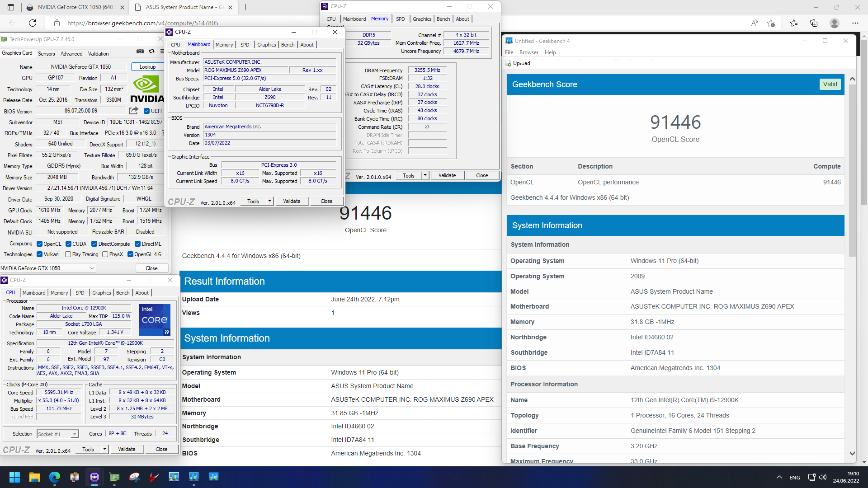Screen dimensions: 868x488
Task: Expand Tools arrow in CPU-Z Mainboard window
Action: (270, 201)
